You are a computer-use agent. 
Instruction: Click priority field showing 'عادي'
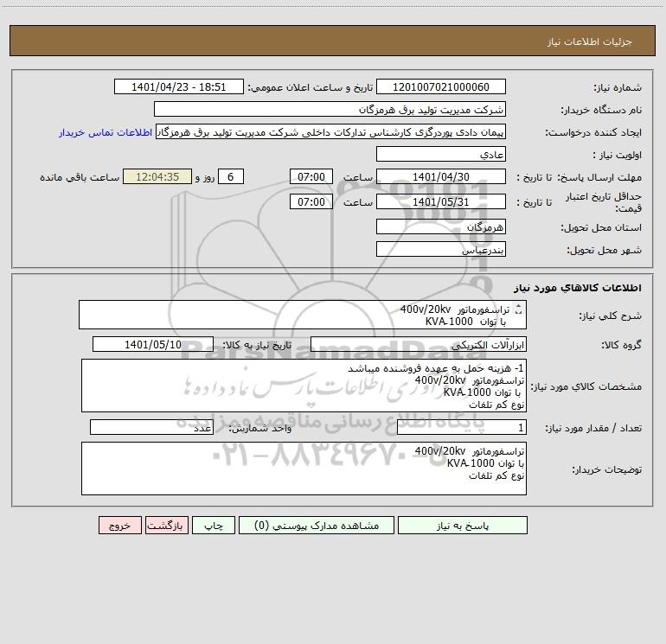(441, 155)
